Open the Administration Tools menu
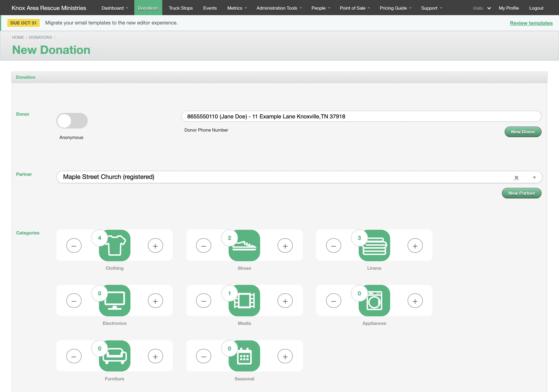Image resolution: width=559 pixels, height=392 pixels. (279, 8)
